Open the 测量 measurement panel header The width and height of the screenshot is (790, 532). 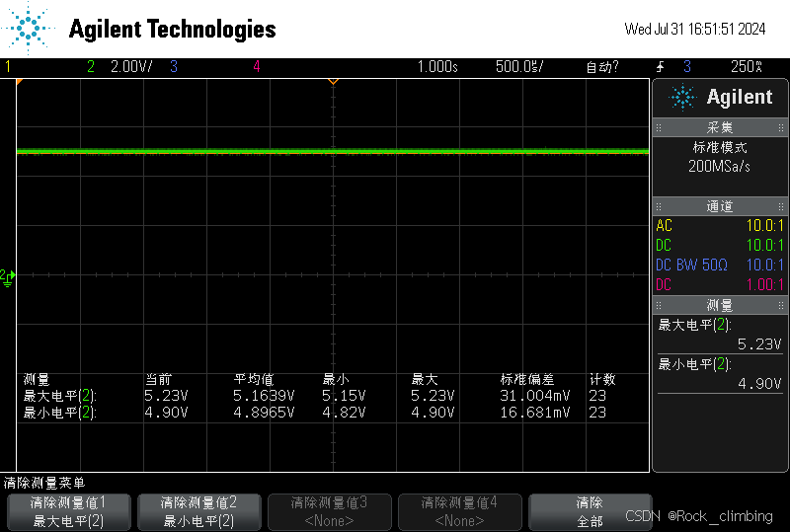coord(720,305)
